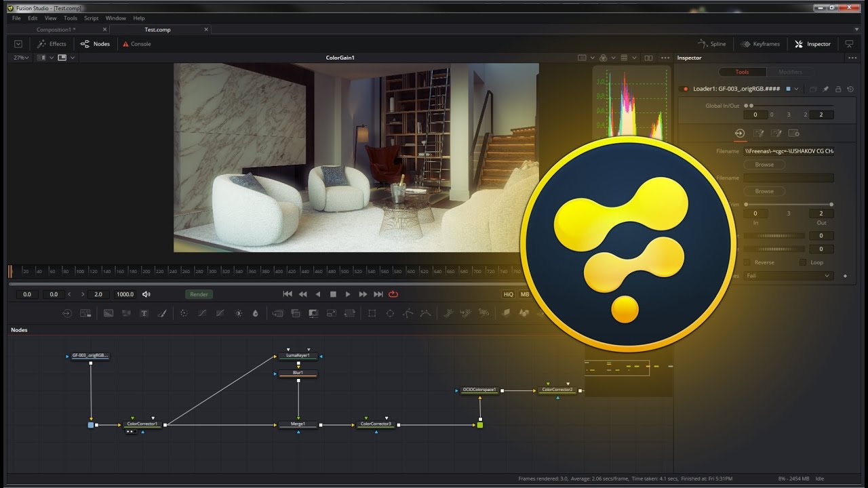Screen dimensions: 868x488
Task: Lock the Loader1 tool controls
Action: pos(838,89)
